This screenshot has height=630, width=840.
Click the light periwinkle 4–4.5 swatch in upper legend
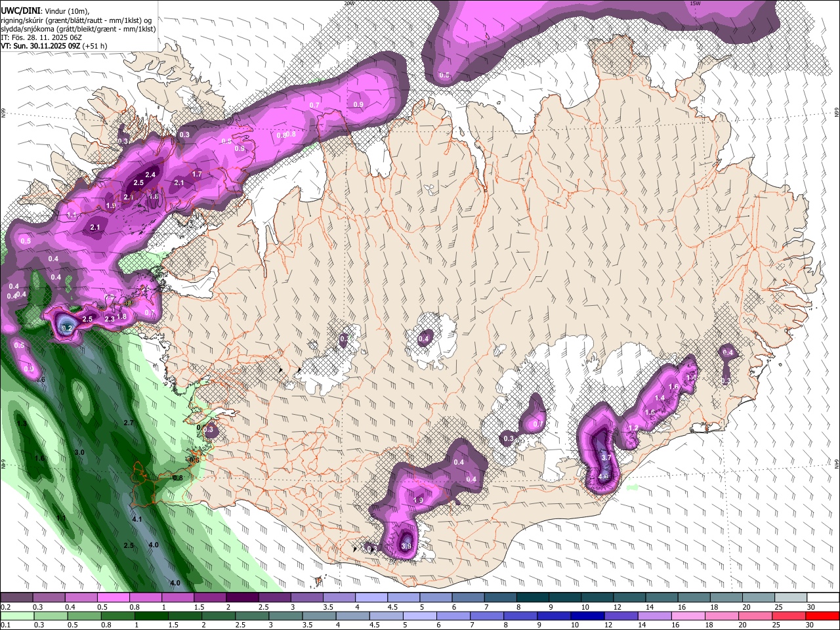point(370,597)
